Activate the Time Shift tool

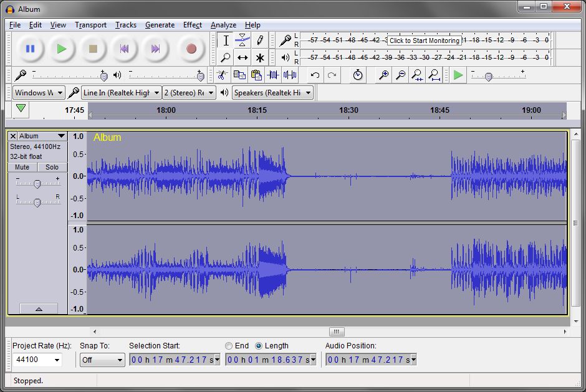243,57
